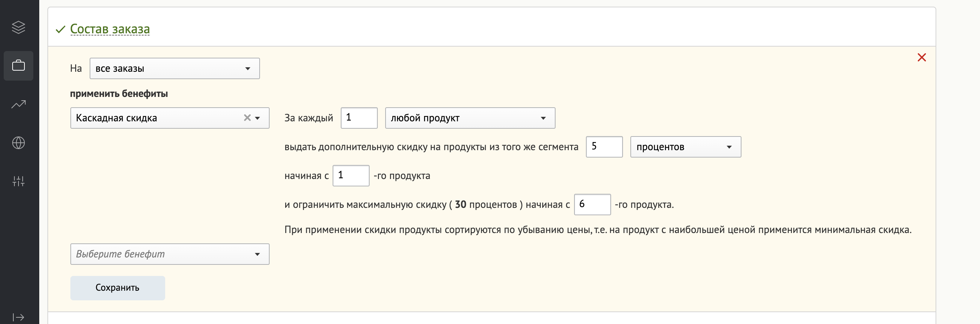Screen dimensions: 980x324
Task: Click the Сохранить button
Action: (x=117, y=288)
